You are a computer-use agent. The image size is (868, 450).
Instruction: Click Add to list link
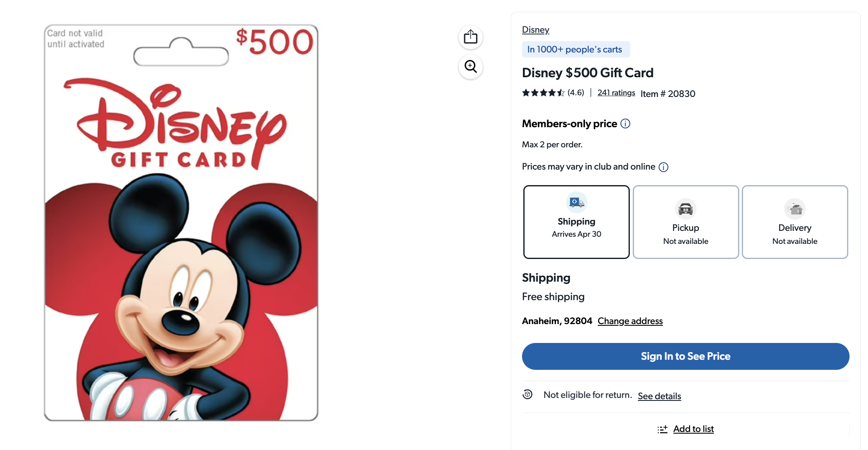tap(693, 429)
